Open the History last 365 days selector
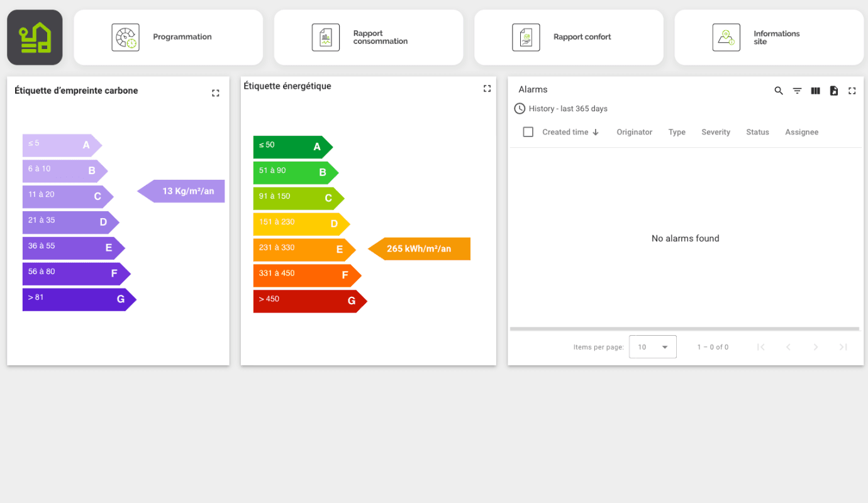The height and width of the screenshot is (503, 868). tap(561, 109)
